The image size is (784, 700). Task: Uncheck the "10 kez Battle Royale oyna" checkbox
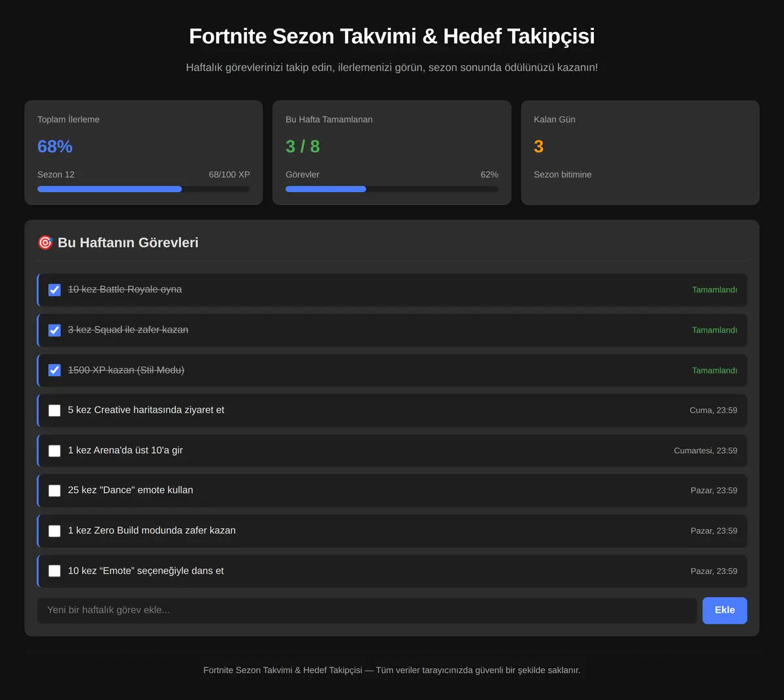[x=55, y=290]
